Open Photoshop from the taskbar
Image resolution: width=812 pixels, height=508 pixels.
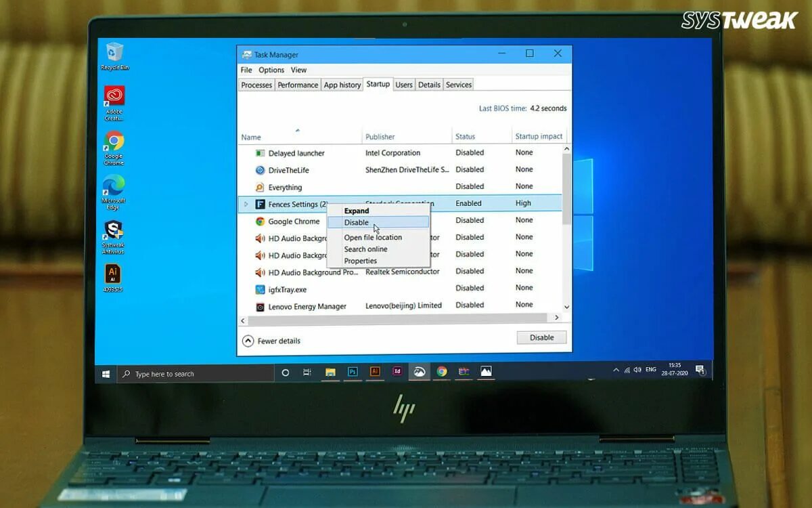tap(353, 372)
